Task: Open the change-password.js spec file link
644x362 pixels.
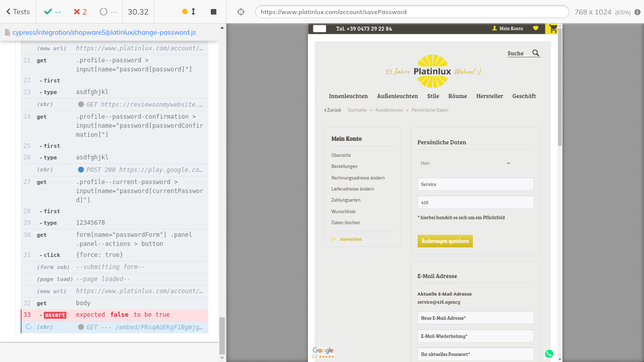Action: point(104,32)
